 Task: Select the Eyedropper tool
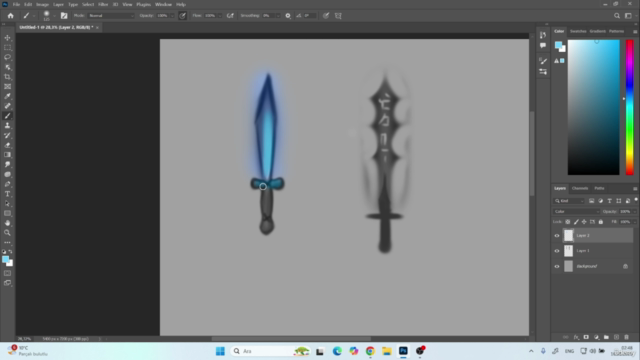[x=7, y=96]
